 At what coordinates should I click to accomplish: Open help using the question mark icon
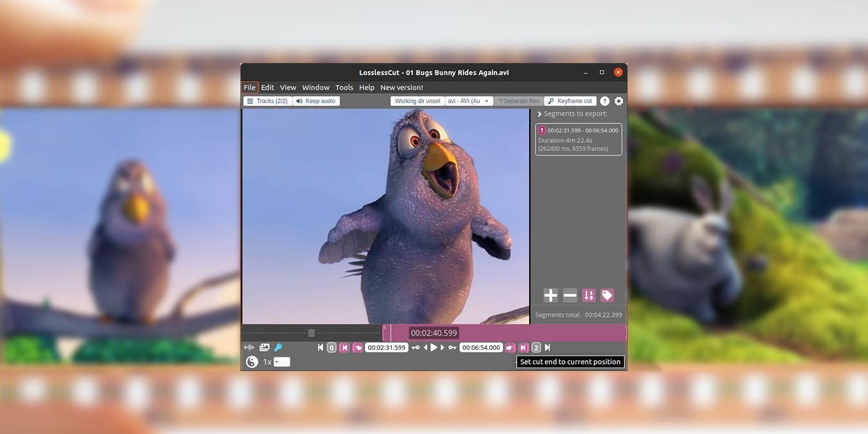coord(604,101)
